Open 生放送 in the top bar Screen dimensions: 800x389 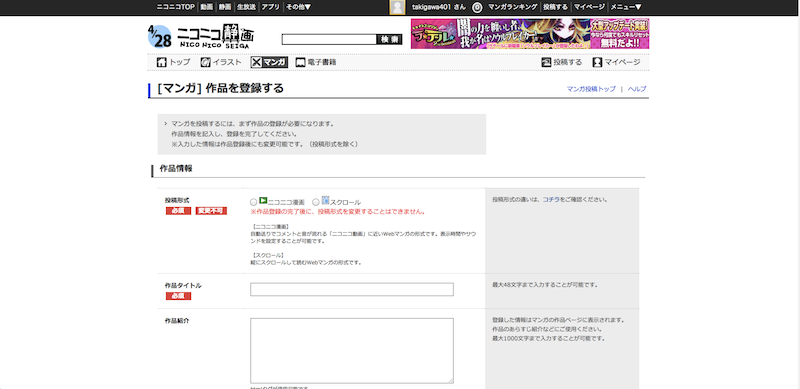click(x=246, y=7)
